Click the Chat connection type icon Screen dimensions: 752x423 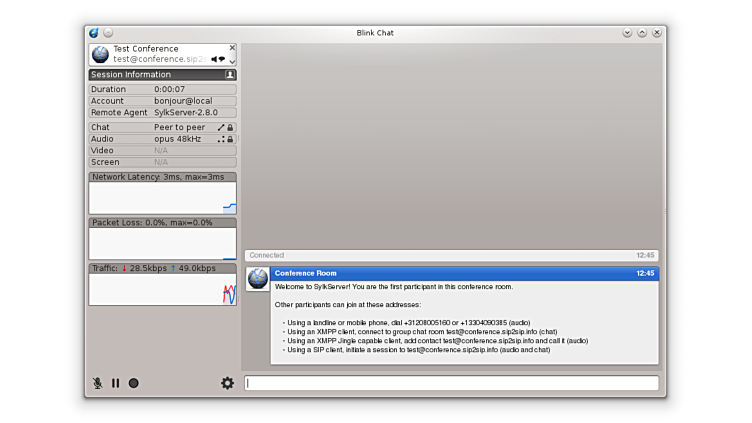(221, 128)
